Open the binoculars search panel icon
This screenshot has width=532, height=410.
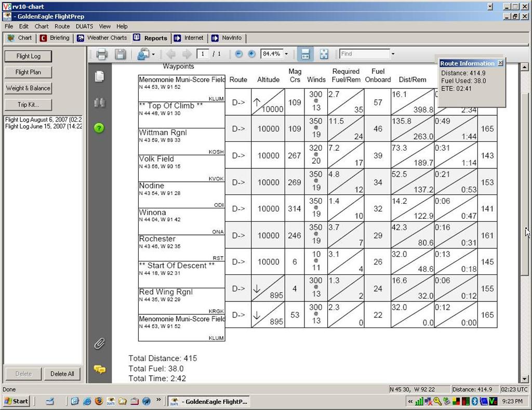point(99,102)
